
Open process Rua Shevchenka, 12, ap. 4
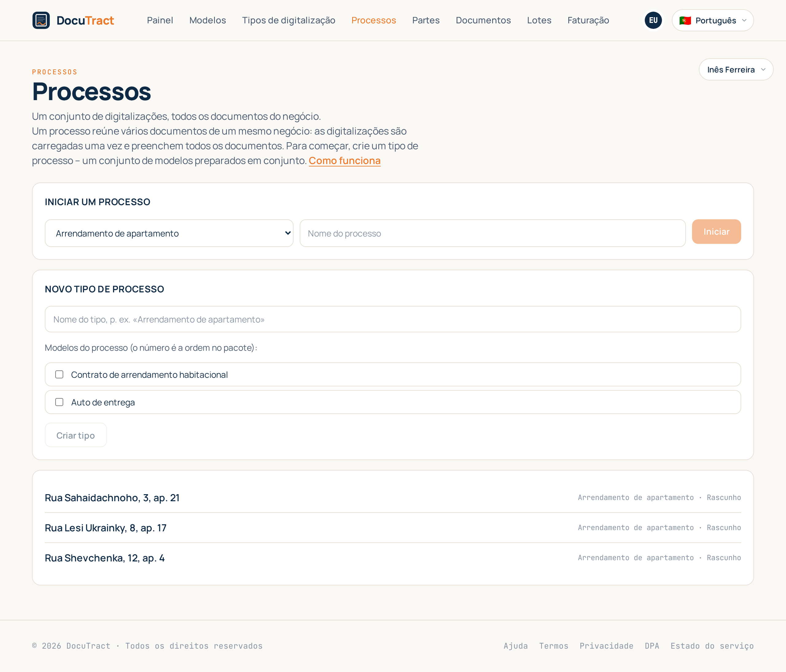coord(105,558)
